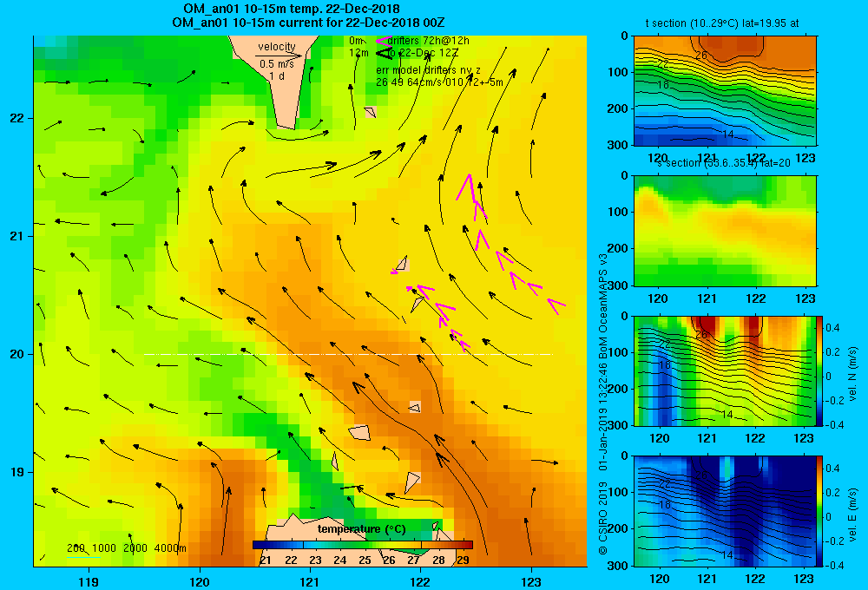Click the 'temperature (°C)' colorbar label
The height and width of the screenshot is (590, 868).
coord(361,529)
